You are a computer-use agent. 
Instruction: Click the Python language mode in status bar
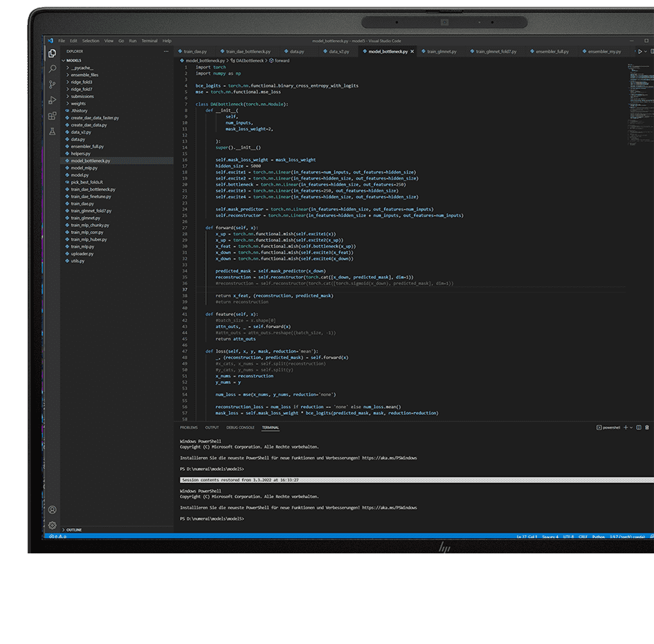599,537
